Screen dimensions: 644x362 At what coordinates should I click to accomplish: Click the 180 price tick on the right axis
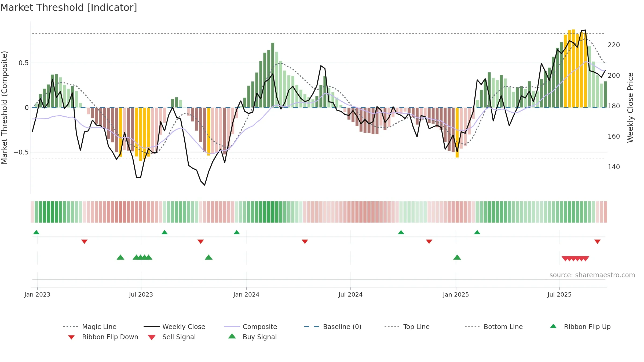coord(614,106)
